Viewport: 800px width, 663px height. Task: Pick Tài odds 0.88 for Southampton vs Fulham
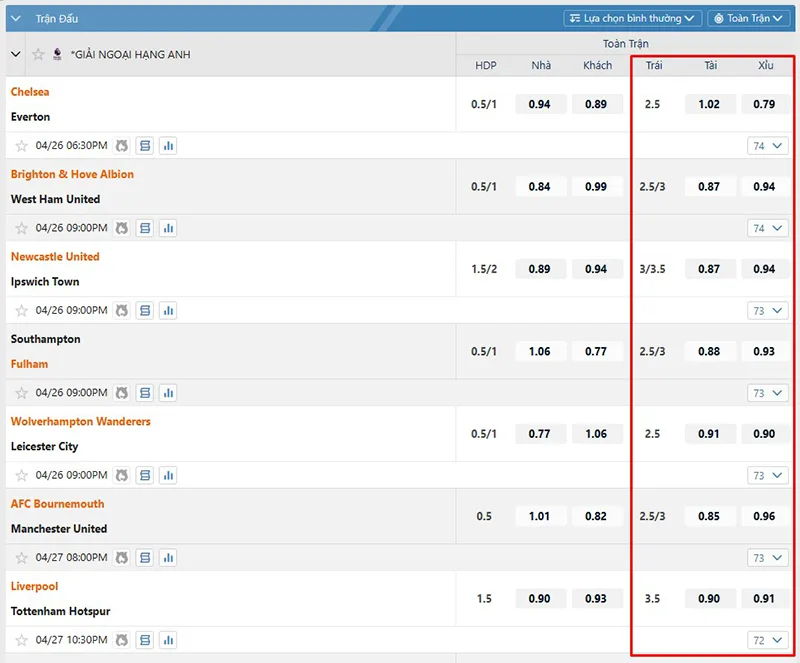click(709, 352)
